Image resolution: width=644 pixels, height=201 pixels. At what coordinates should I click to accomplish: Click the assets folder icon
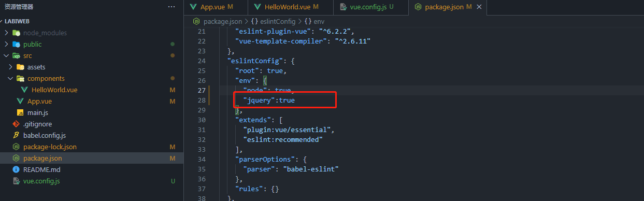(20, 67)
